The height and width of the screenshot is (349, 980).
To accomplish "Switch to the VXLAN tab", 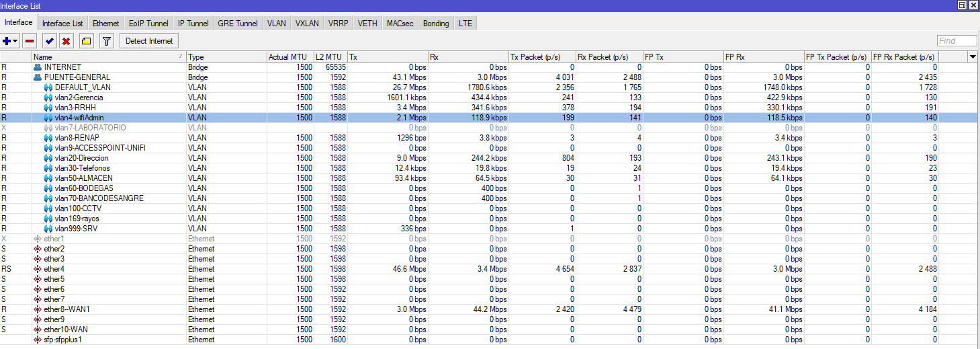I will click(307, 24).
